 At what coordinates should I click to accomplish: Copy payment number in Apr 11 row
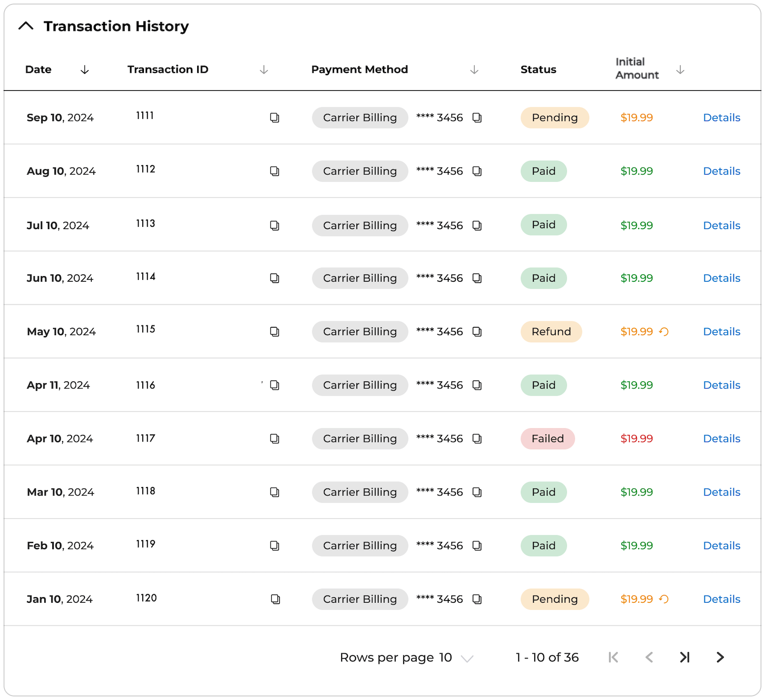477,385
